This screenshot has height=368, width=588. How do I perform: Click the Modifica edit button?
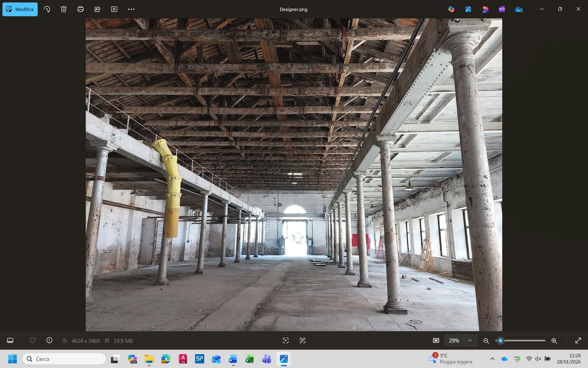[20, 9]
